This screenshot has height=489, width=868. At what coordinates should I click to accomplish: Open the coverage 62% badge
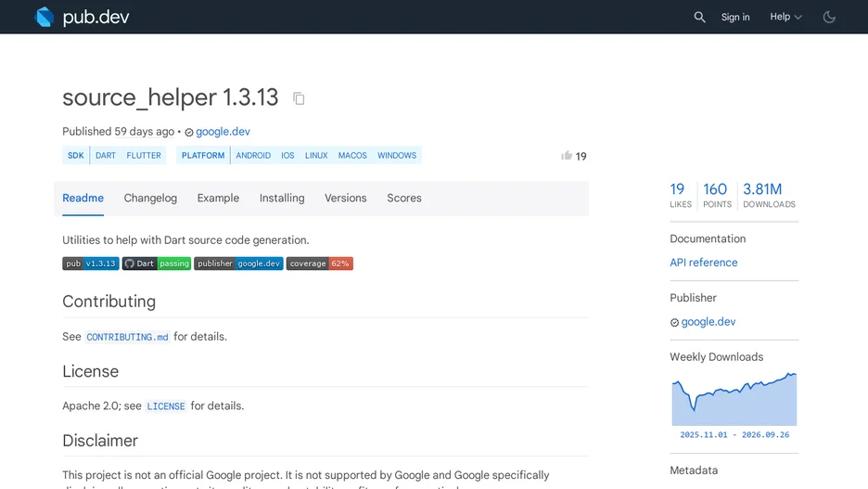coord(319,264)
